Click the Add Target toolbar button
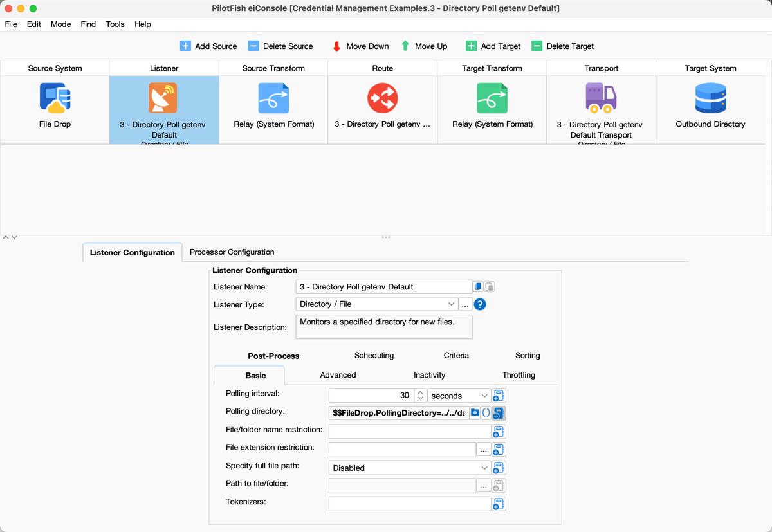The width and height of the screenshot is (772, 532). (493, 46)
